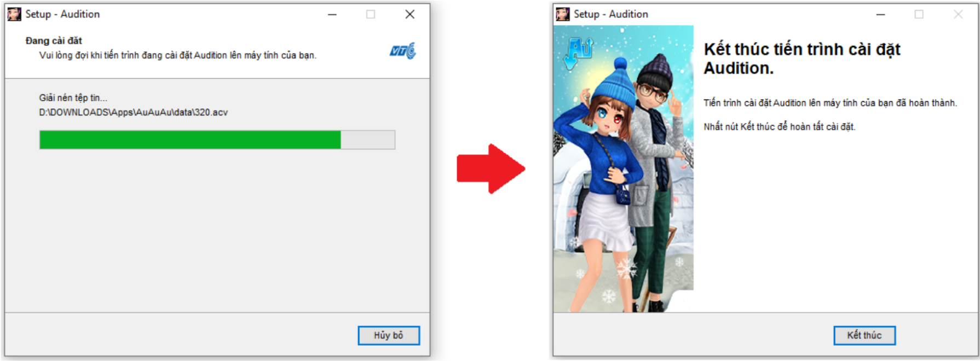Click the 'Tiến trình cài đặt Audition... hoàn thành' text
This screenshot has width=980, height=361.
pyautogui.click(x=831, y=103)
